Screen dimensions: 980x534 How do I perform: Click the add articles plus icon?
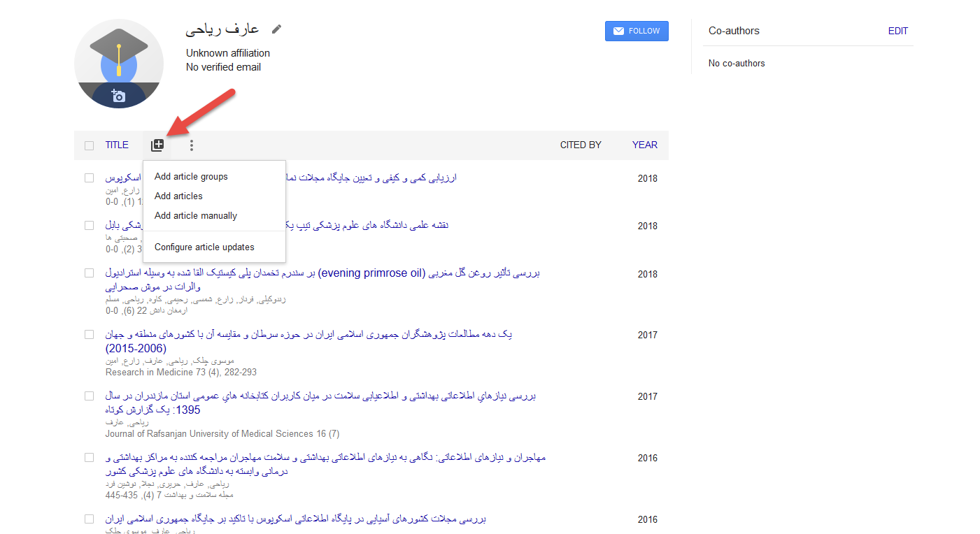point(157,145)
